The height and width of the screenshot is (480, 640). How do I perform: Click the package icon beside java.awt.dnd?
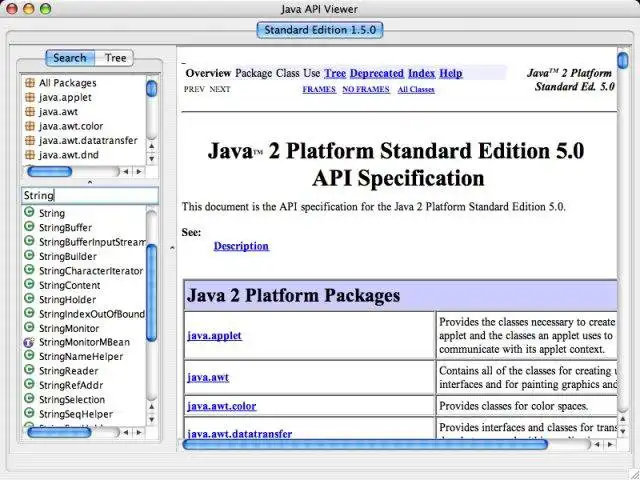coord(30,155)
